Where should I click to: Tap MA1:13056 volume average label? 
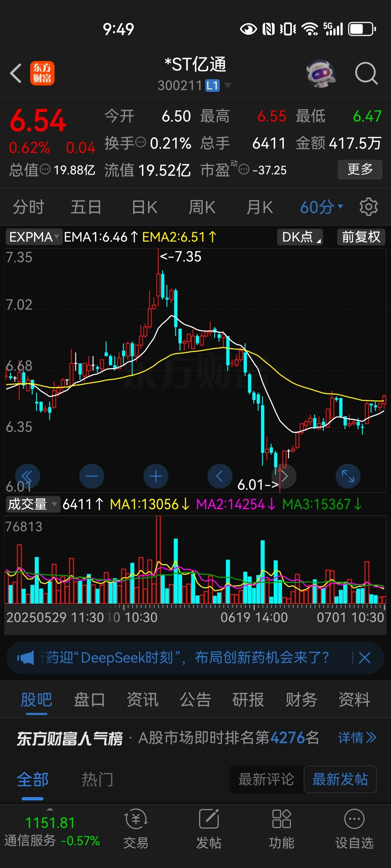tap(150, 504)
